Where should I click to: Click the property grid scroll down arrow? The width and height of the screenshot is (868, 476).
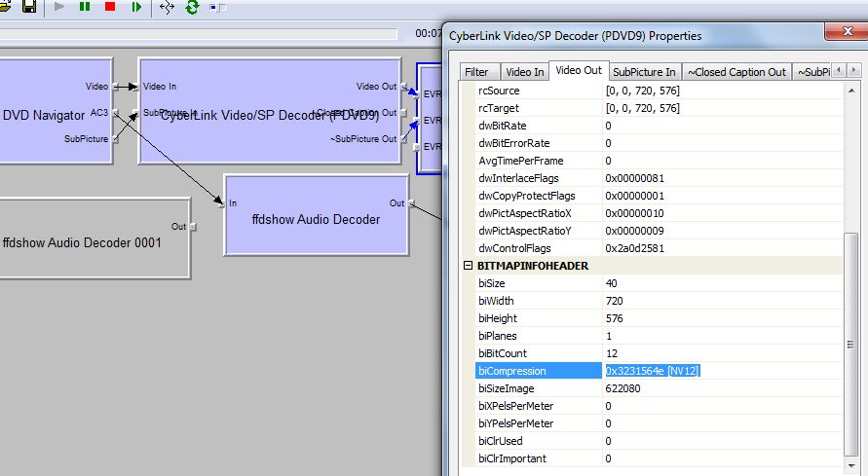[851, 465]
